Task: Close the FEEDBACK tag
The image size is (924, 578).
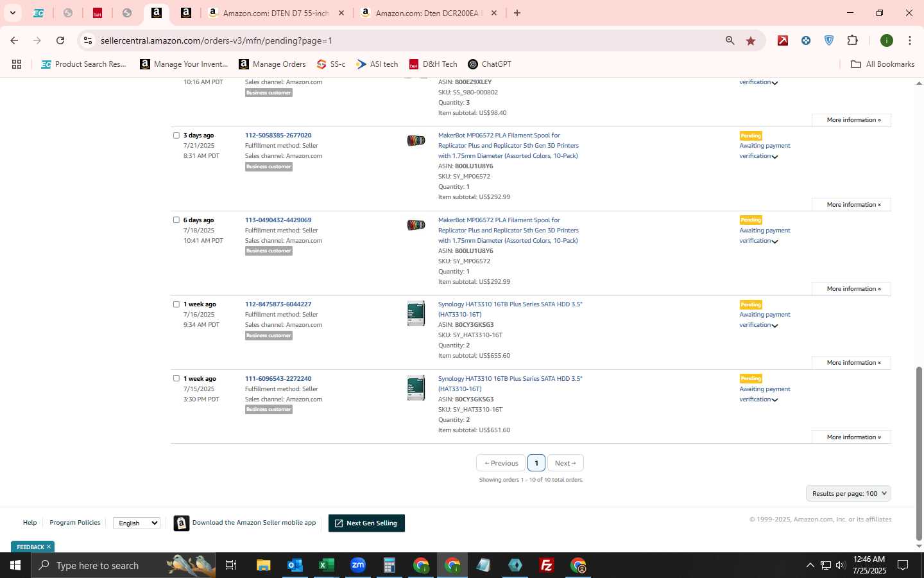Action: 49,547
